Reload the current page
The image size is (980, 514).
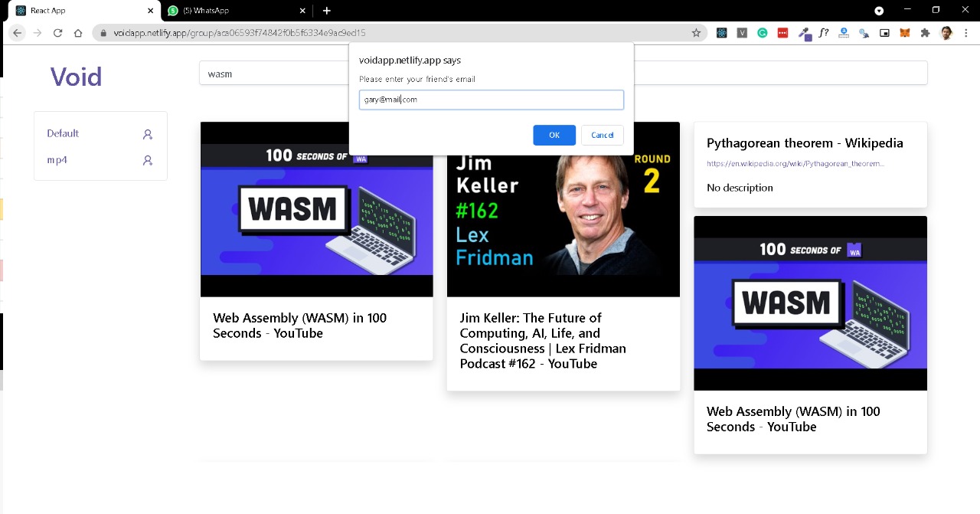[57, 33]
